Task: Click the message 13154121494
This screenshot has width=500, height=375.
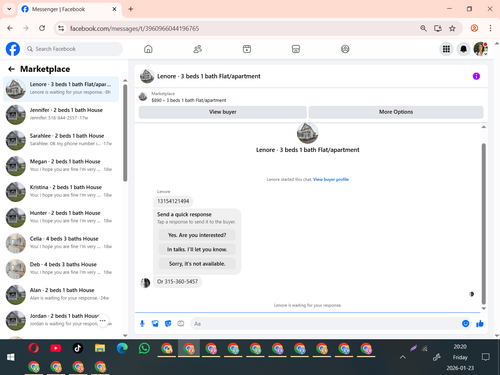Action: click(173, 201)
